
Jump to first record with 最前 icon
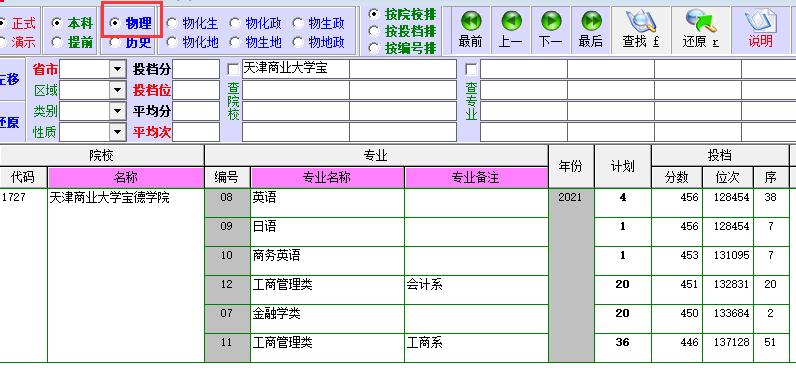pos(470,30)
